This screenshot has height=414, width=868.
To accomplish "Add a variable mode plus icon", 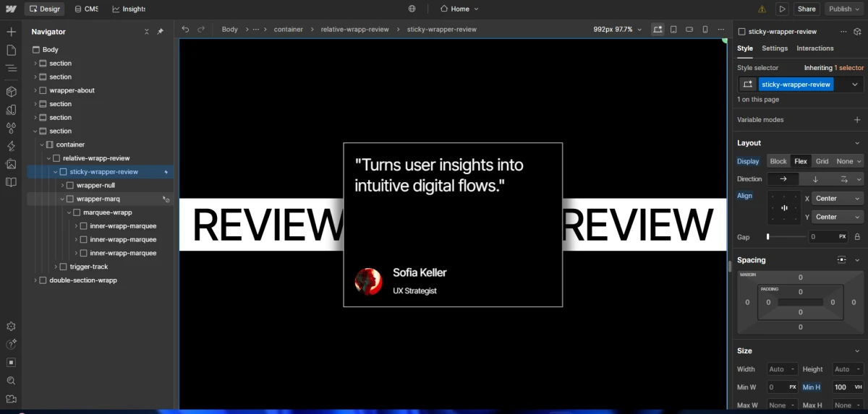I will [857, 120].
